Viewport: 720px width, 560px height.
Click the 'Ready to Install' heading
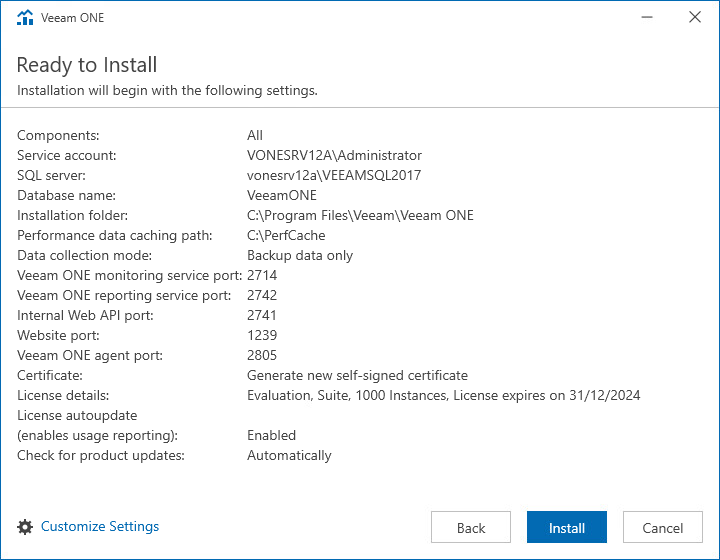coord(87,65)
